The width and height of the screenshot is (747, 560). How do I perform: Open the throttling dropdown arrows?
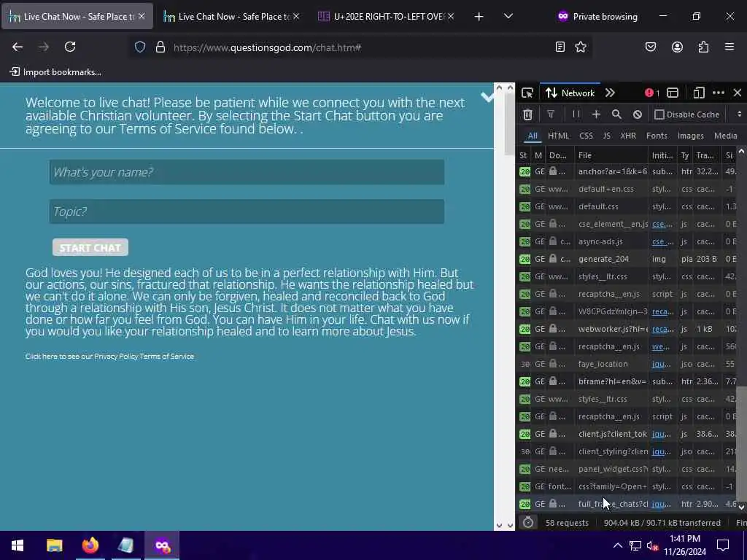click(x=739, y=114)
